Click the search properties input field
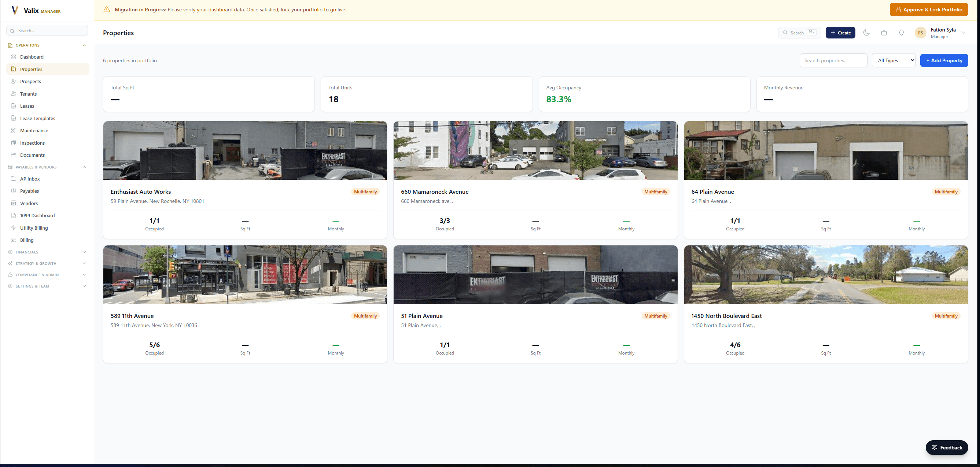The image size is (980, 467). pyautogui.click(x=833, y=60)
